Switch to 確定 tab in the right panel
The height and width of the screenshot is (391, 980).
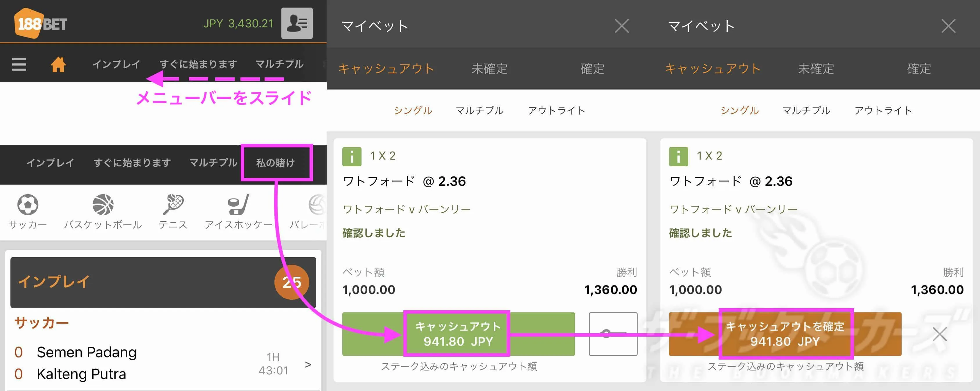click(x=919, y=69)
